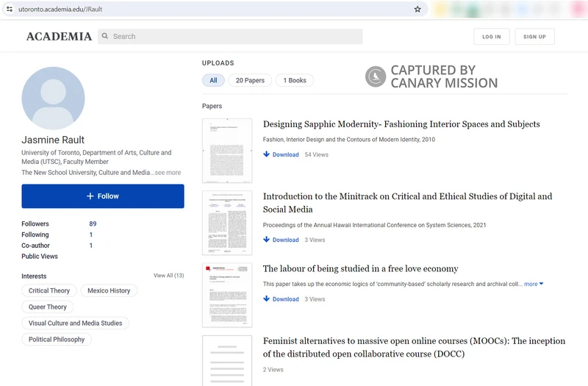Click the Interests heading

click(x=34, y=276)
